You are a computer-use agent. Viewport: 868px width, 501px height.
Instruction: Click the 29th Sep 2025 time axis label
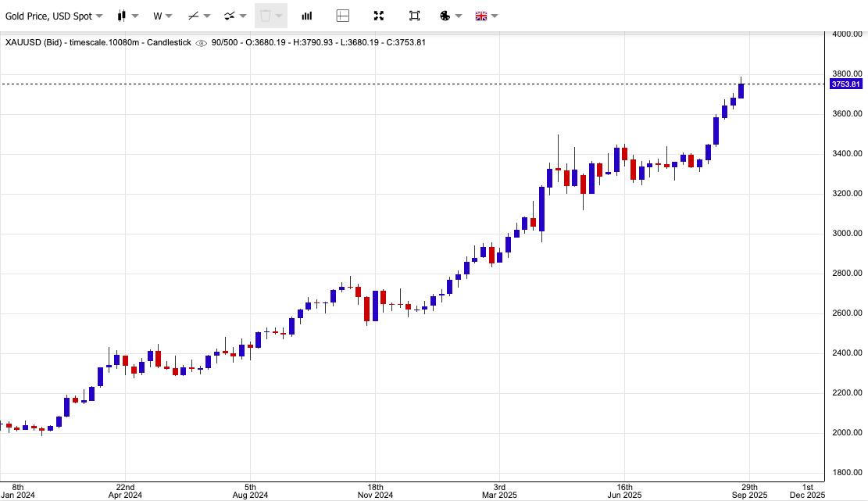[x=749, y=491]
